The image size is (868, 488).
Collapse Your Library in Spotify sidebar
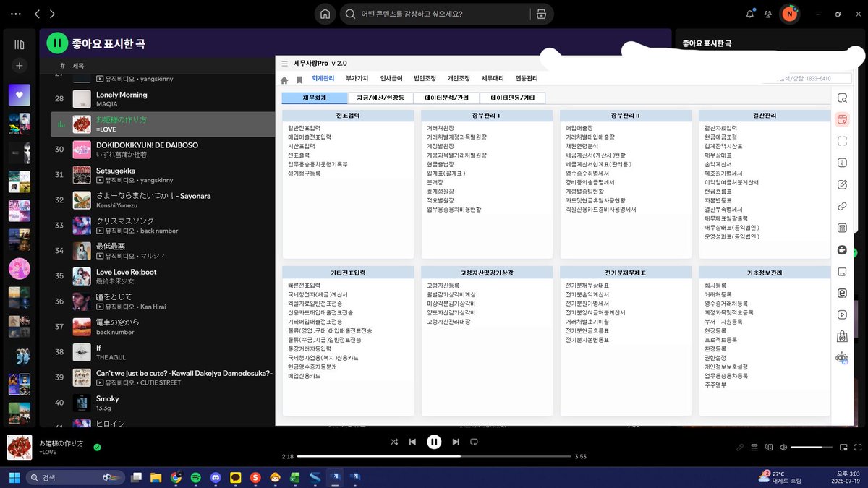(20, 45)
